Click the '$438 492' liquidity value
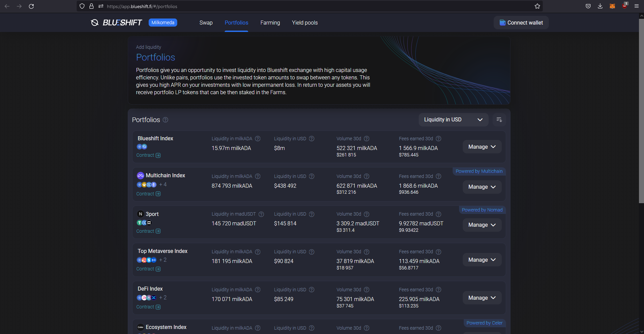 pos(285,186)
